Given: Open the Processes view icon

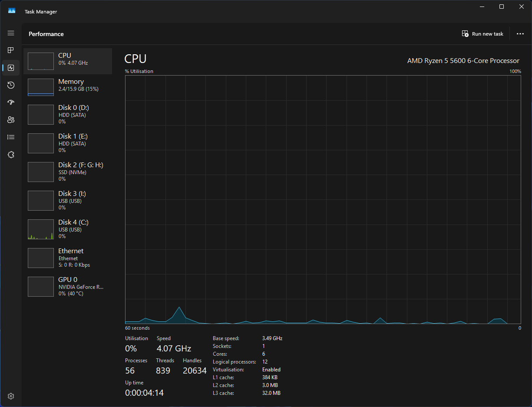Looking at the screenshot, I should tap(10, 50).
